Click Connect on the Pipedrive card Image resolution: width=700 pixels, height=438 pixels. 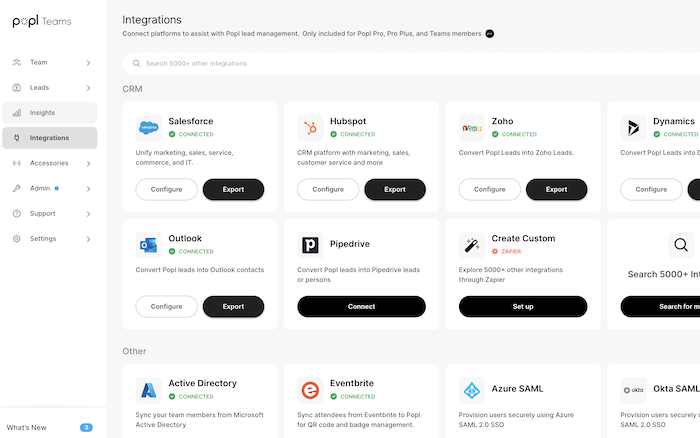[x=362, y=307]
